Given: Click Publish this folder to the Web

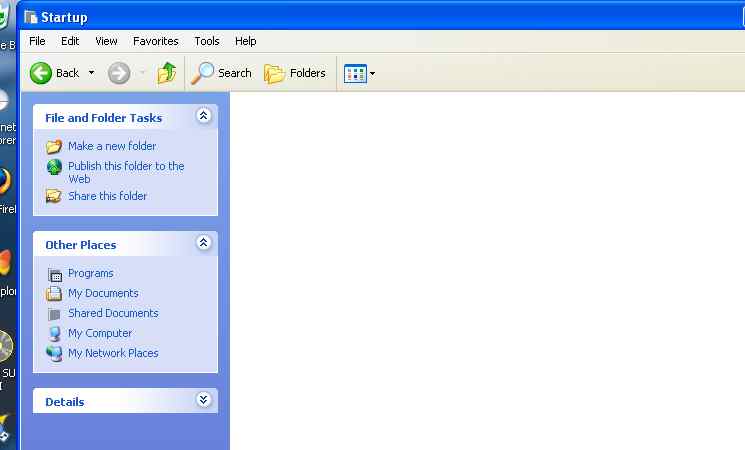Looking at the screenshot, I should 126,172.
